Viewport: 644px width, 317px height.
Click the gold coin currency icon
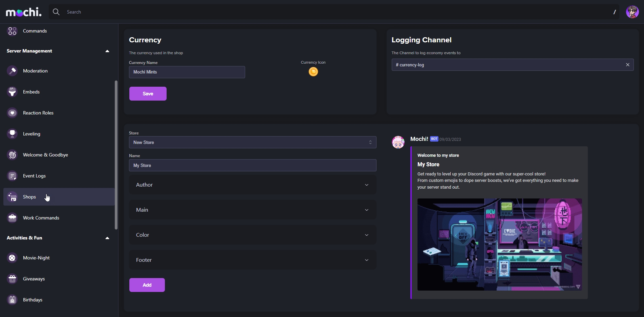coord(313,72)
